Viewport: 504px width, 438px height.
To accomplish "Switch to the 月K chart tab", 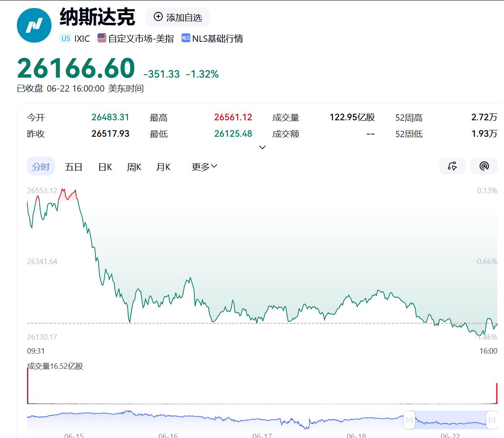I will tap(163, 167).
